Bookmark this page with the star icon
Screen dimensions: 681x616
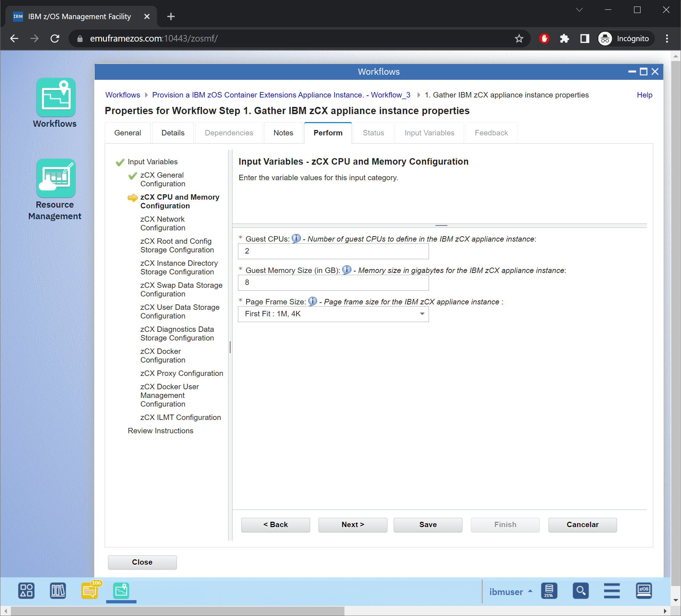519,39
